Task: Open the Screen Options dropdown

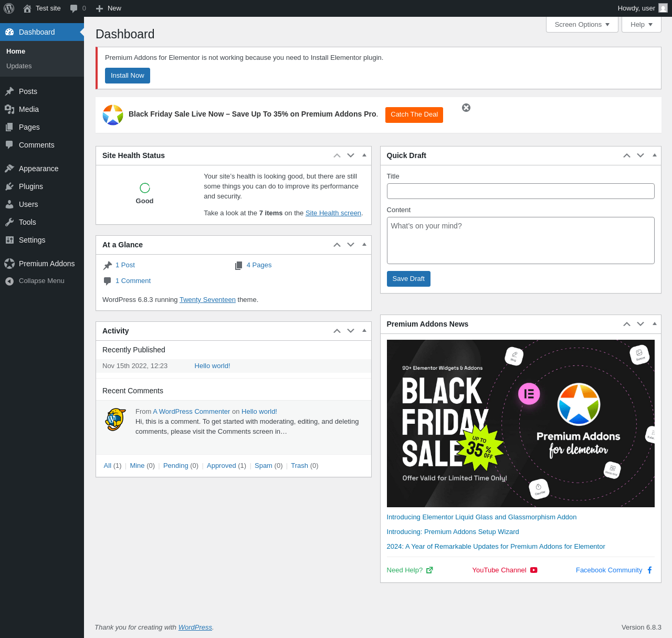Action: click(582, 25)
